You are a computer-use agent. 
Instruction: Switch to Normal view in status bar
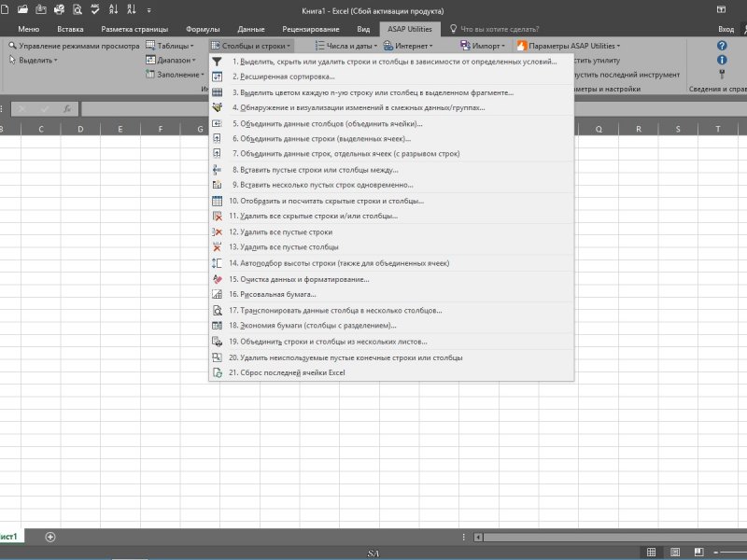[x=651, y=553]
